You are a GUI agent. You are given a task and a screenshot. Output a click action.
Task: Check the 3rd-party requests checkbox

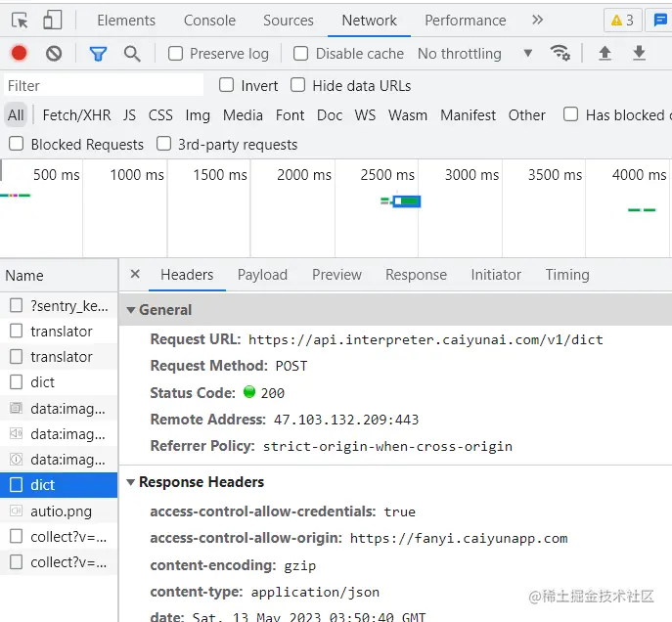pyautogui.click(x=163, y=144)
